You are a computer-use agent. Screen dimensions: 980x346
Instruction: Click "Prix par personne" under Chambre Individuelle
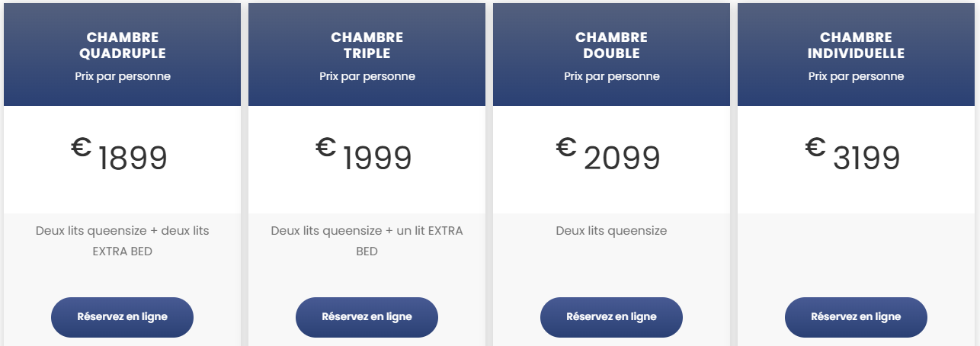pos(856,76)
